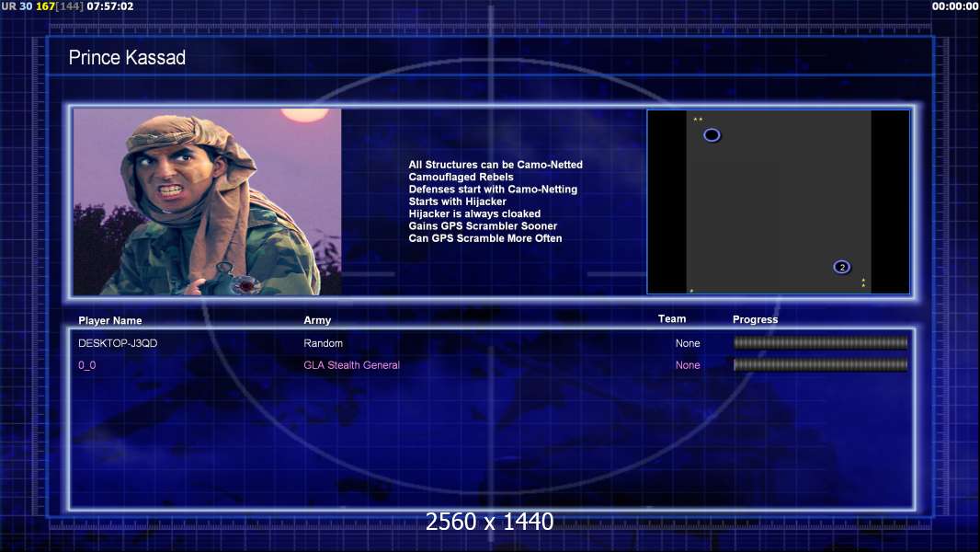Click the None team value for 0_0
The height and width of the screenshot is (552, 980).
click(688, 365)
